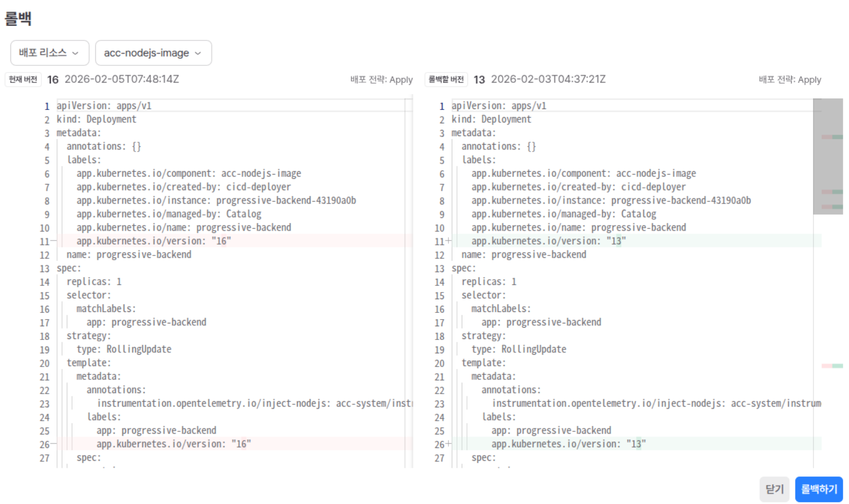Click left pane "matchLabels:" line
This screenshot has height=504, width=849.
pyautogui.click(x=106, y=309)
